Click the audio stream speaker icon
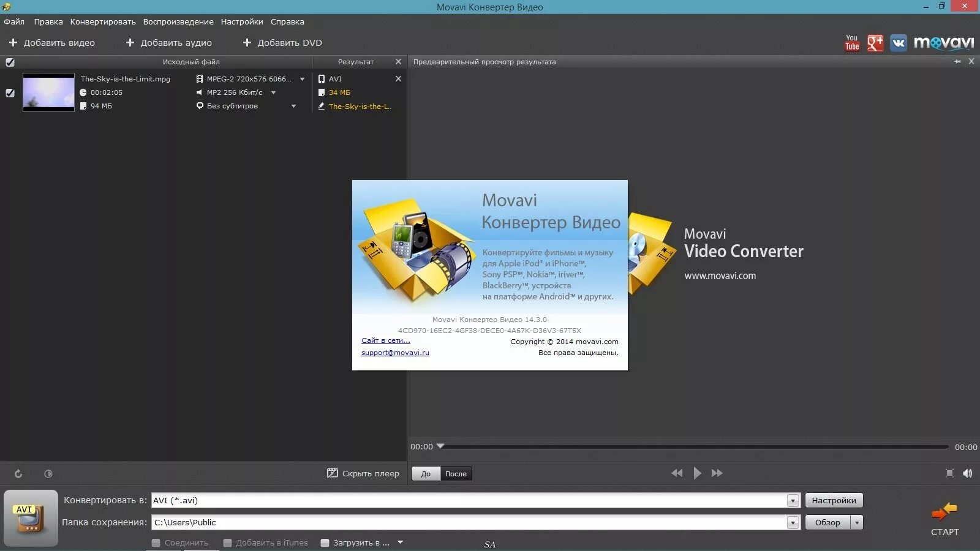Viewport: 980px width, 551px height. 200,92
